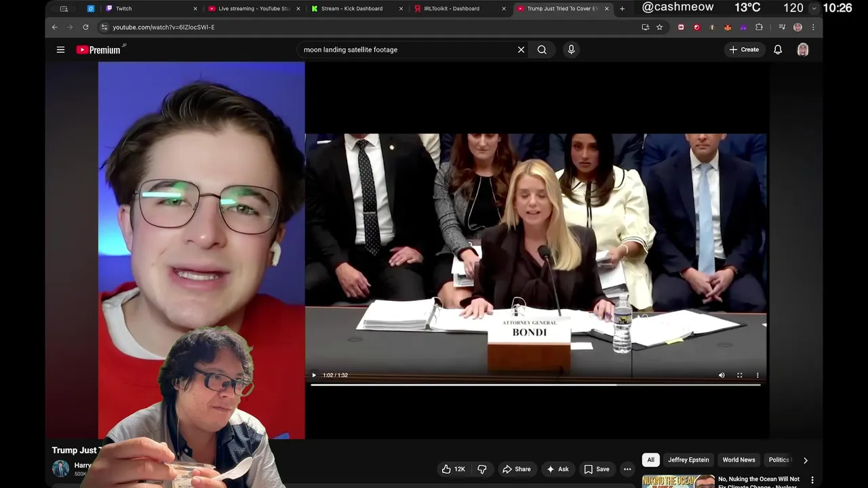Open YouTube notifications bell

point(778,49)
